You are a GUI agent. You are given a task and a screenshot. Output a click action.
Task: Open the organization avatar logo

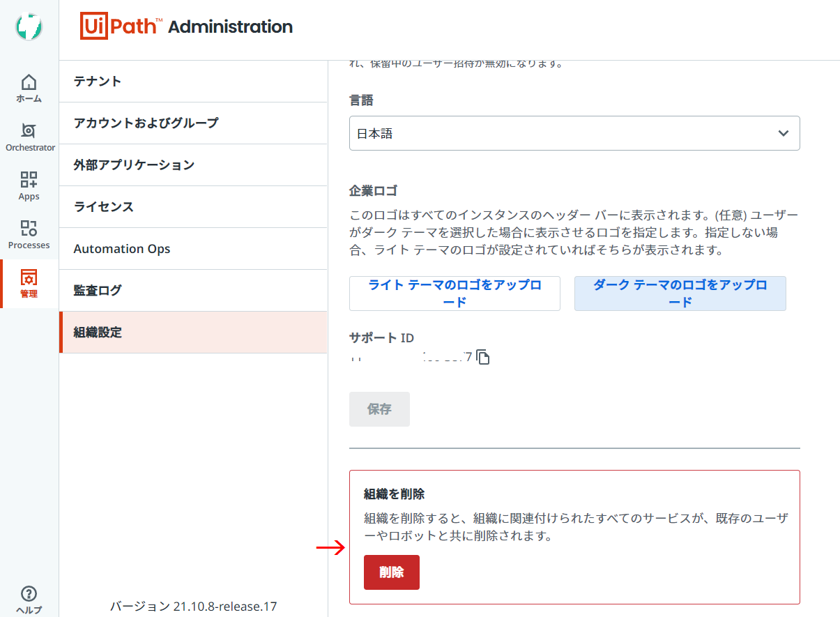pyautogui.click(x=29, y=26)
